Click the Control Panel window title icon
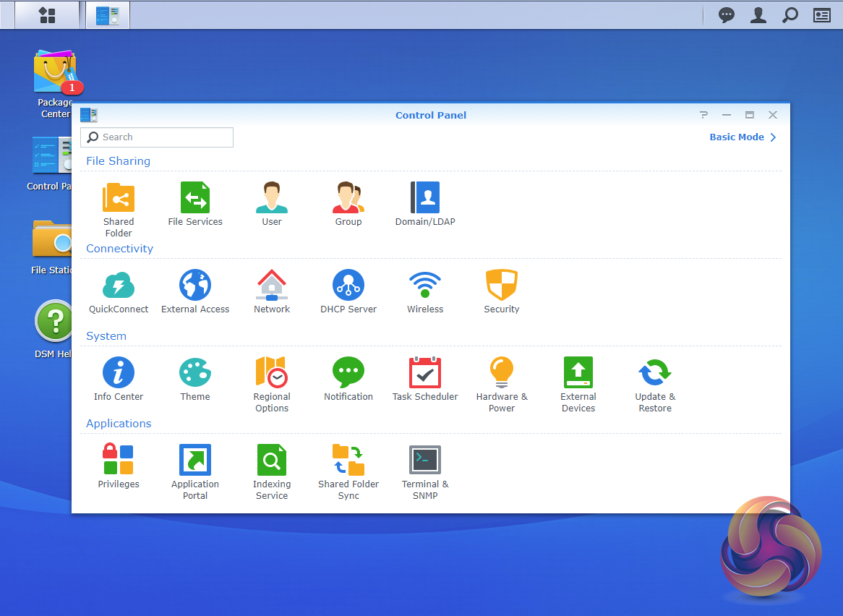Screen dimensions: 843x616 [89, 115]
